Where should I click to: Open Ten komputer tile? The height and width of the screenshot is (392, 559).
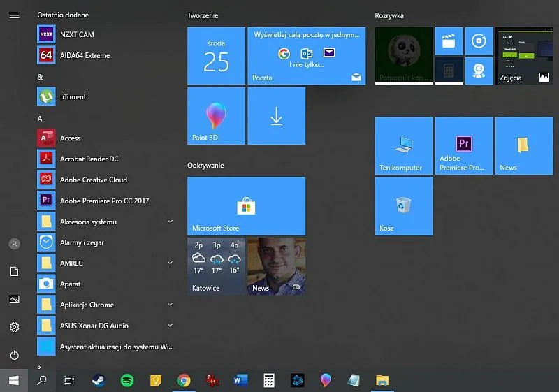pos(404,146)
